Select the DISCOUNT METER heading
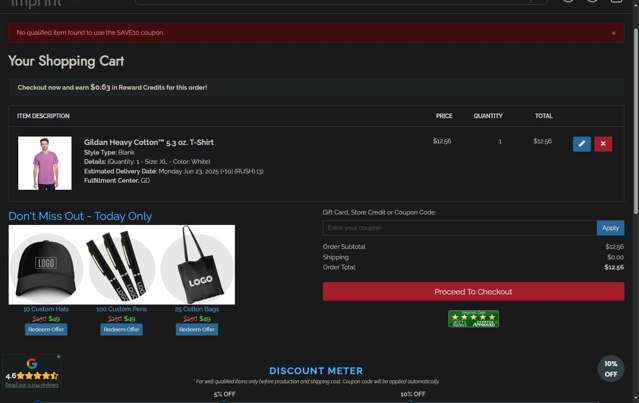 316,371
